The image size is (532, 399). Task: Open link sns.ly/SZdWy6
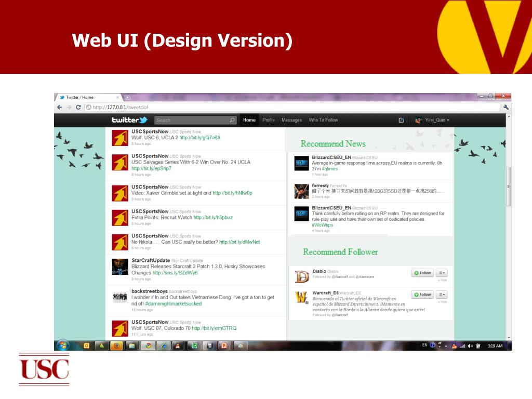175,273
